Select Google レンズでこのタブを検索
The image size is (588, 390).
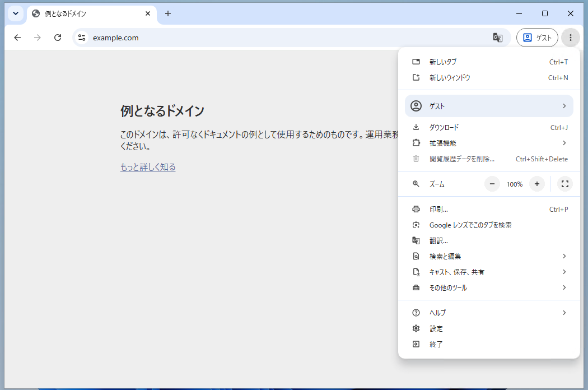489,225
